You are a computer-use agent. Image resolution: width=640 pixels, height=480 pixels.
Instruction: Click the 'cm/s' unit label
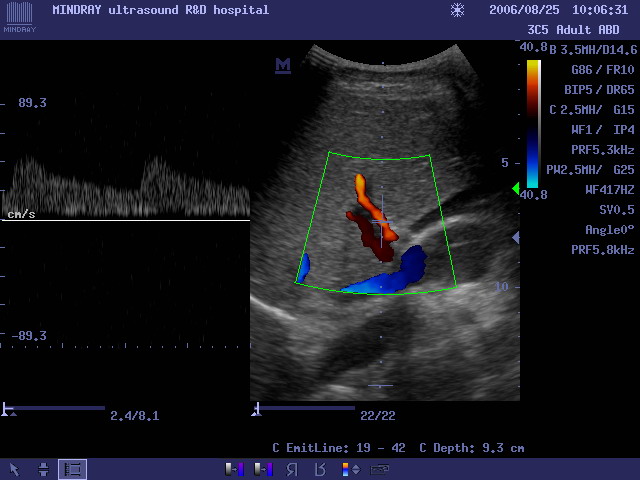[x=21, y=214]
